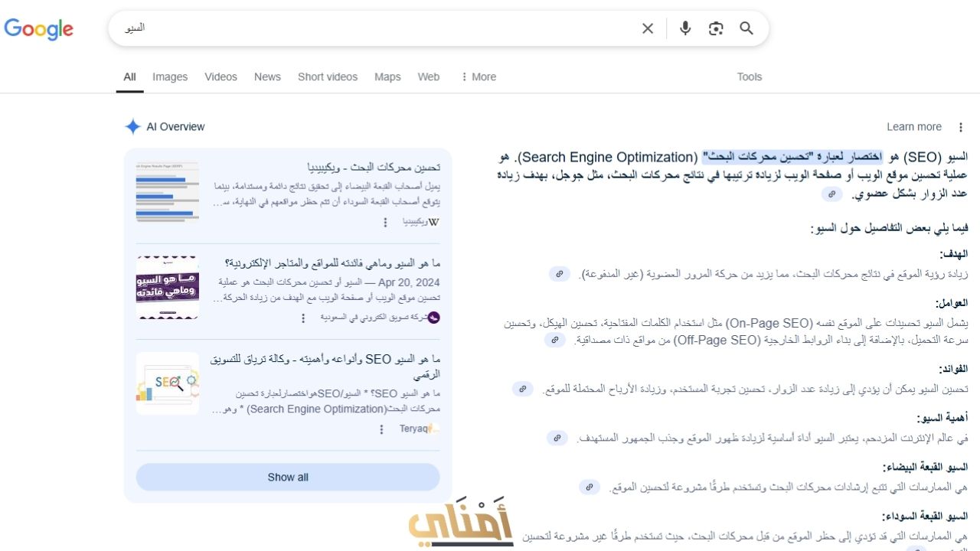980x551 pixels.
Task: Click the الهدف: heading
Action: pyautogui.click(x=953, y=254)
